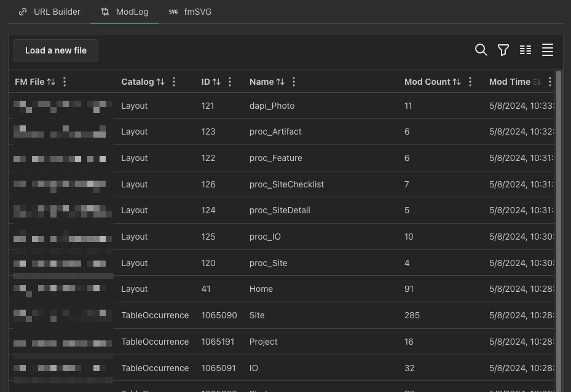571x392 pixels.
Task: Toggle Name column sort order
Action: [x=280, y=82]
